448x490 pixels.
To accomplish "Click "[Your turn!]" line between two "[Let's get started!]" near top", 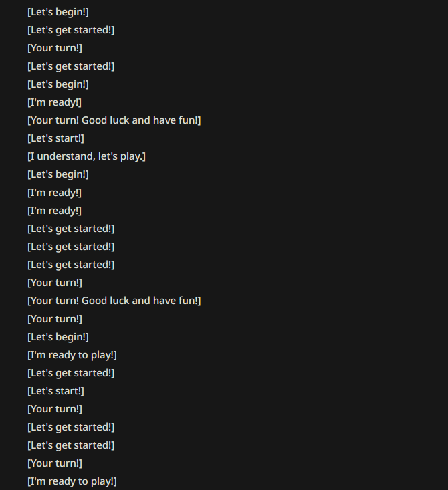I will (x=55, y=48).
